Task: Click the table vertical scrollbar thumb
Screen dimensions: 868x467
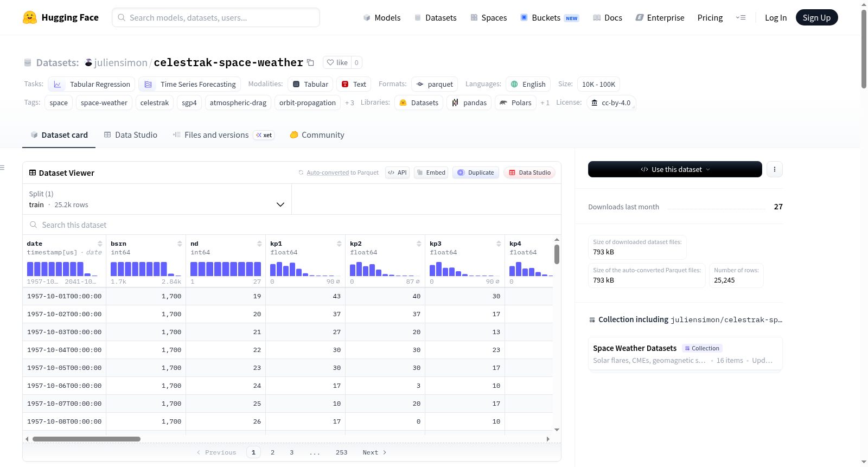Action: point(557,254)
